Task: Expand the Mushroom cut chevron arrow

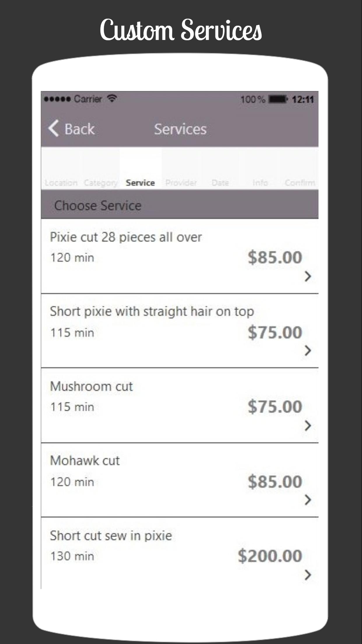Action: pos(307,426)
